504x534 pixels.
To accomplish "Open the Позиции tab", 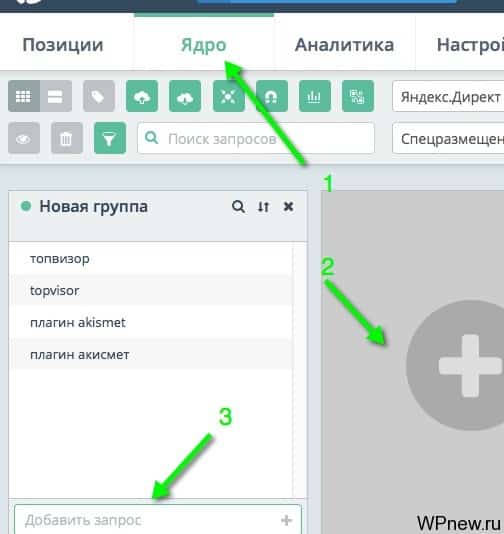I will coord(63,45).
